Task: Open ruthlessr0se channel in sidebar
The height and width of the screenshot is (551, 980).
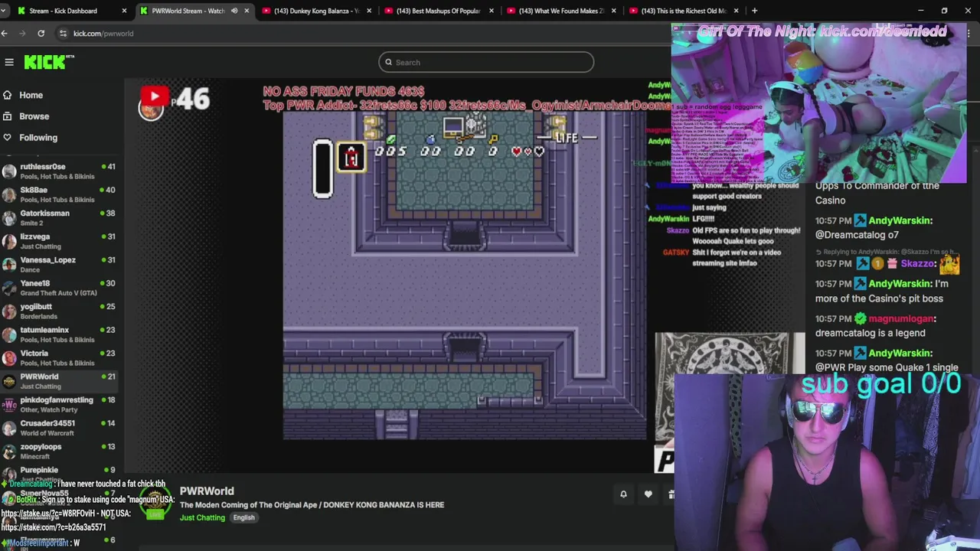Action: coord(61,171)
